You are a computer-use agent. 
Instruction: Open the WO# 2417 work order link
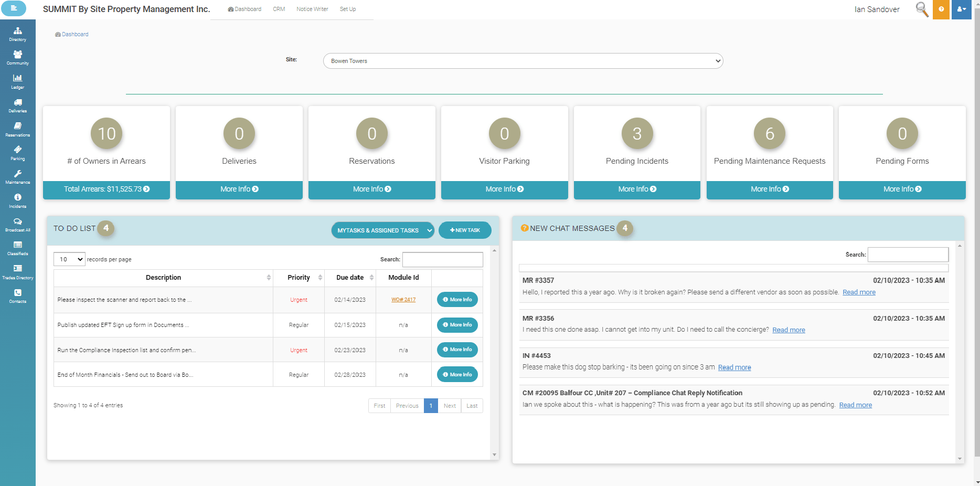pyautogui.click(x=403, y=299)
